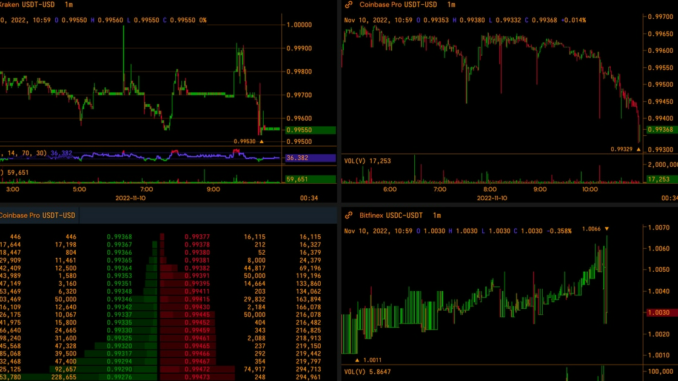
Task: Select ask price 0.99465 row
Action: [197, 346]
